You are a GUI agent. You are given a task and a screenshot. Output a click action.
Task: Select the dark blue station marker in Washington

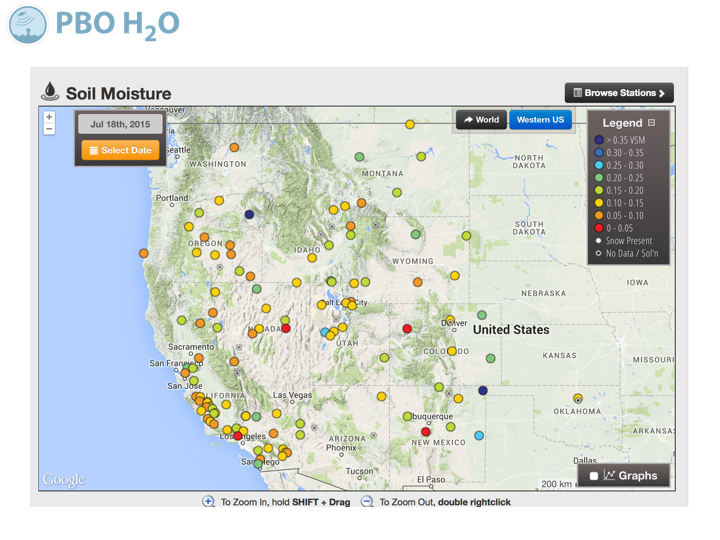point(249,214)
